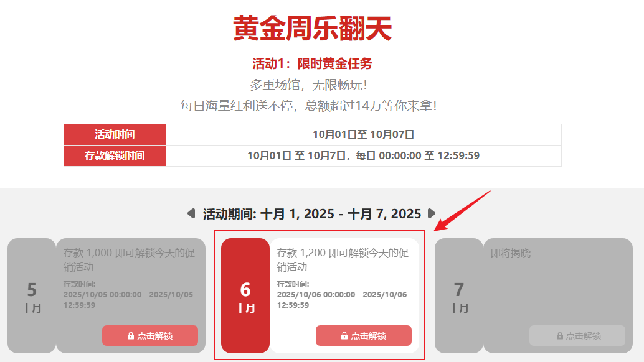Image resolution: width=644 pixels, height=362 pixels.
Task: Select the grey October 7 date tile
Action: pos(459,295)
